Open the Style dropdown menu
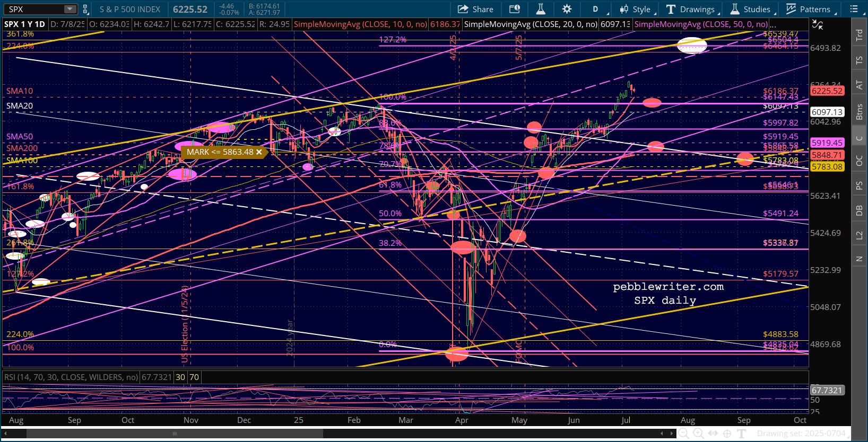Viewport: 868px width, 442px height. pos(636,9)
